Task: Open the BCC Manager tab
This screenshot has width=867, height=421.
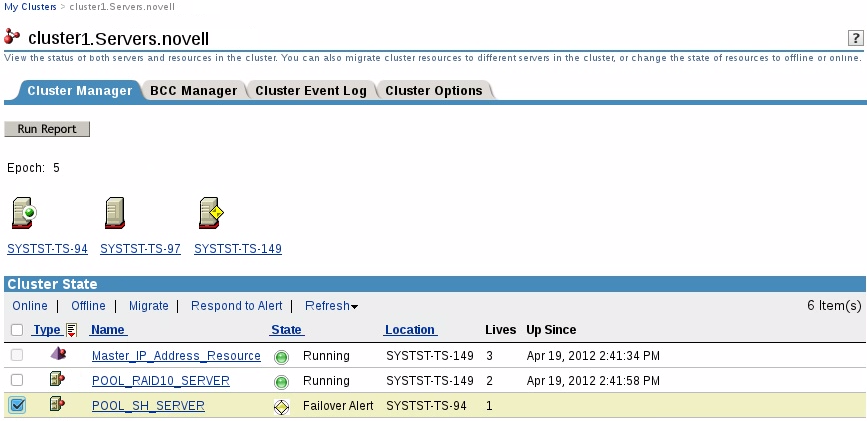Action: coord(194,91)
